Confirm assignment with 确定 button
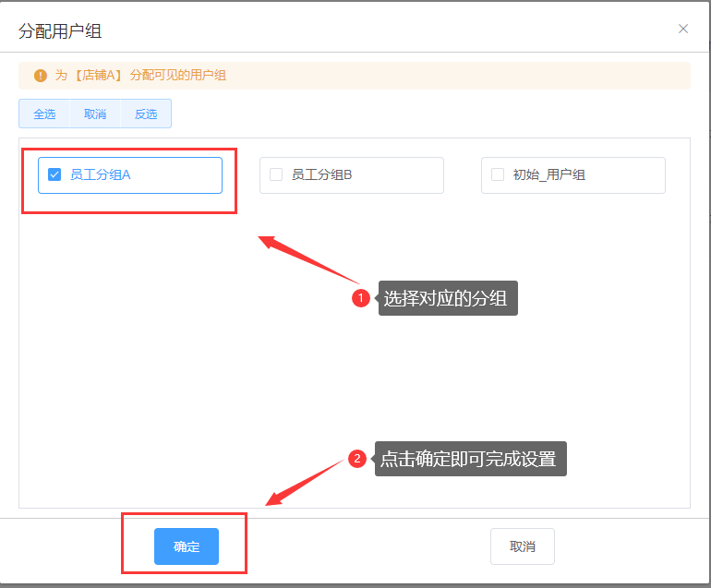The height and width of the screenshot is (588, 711). point(187,546)
